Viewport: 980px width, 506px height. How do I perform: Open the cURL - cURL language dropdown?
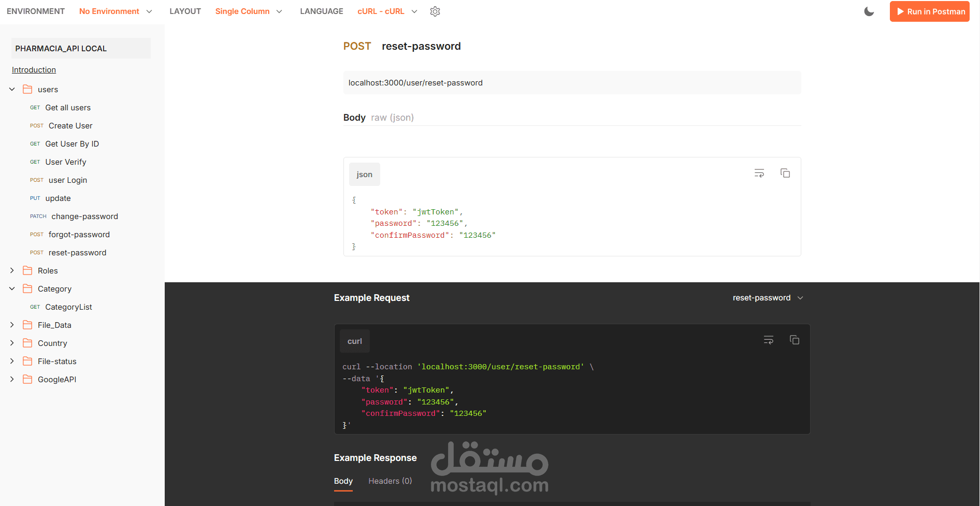click(387, 11)
